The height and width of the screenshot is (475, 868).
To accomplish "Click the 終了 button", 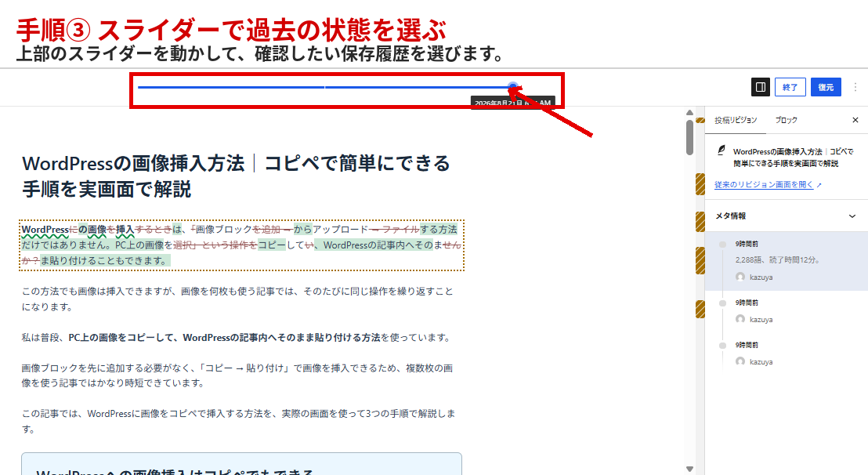I will 790,87.
